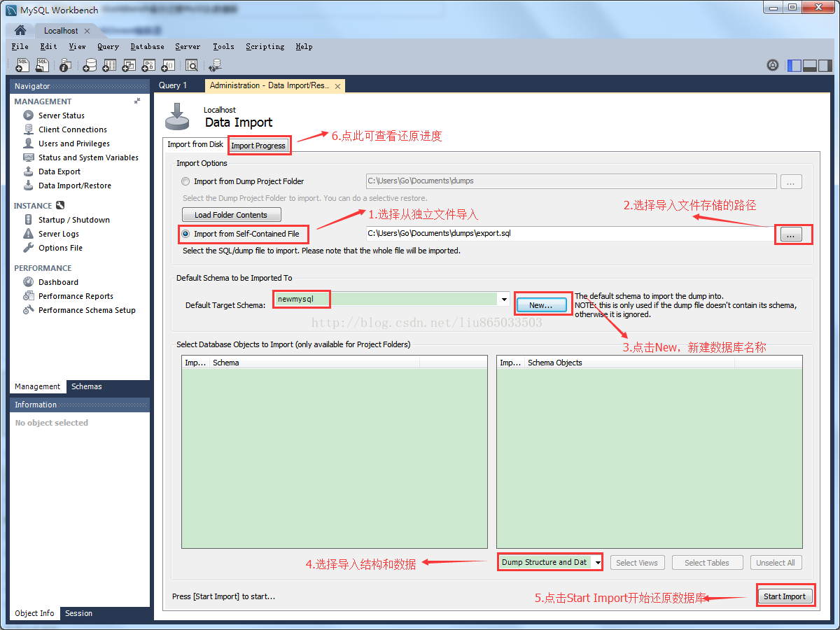Open SQL script file icon
The width and height of the screenshot is (840, 630).
(x=43, y=65)
